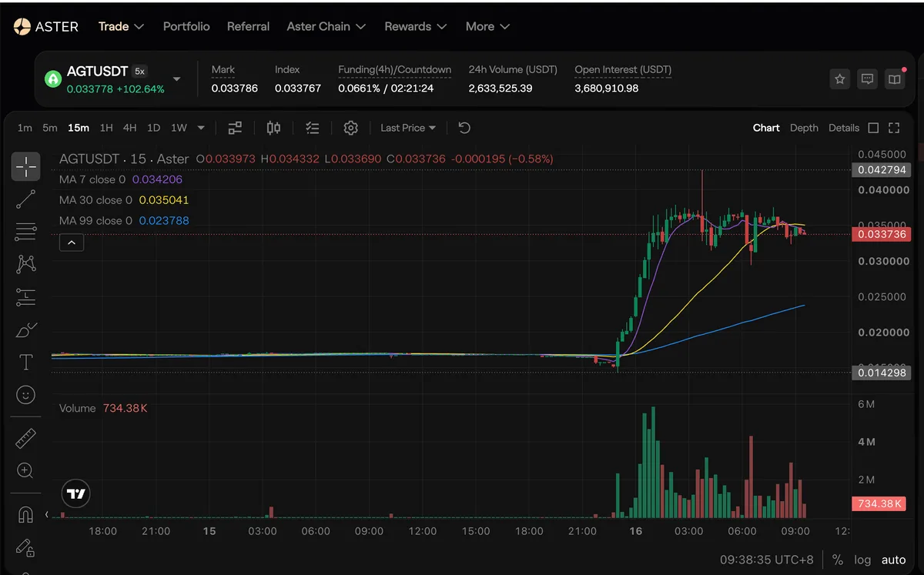
Task: Reset the chart with the undo arrow
Action: click(464, 128)
